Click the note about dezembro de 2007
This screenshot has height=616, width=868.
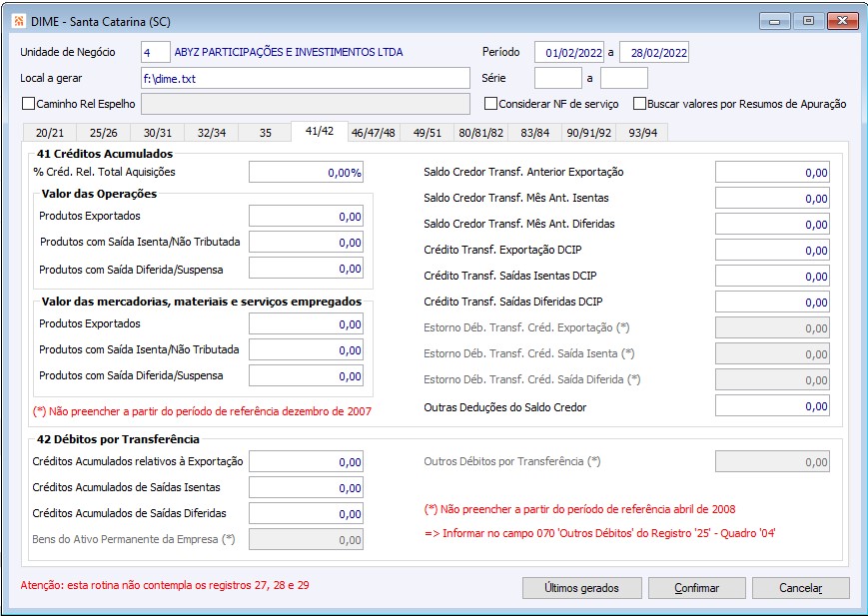(x=202, y=411)
